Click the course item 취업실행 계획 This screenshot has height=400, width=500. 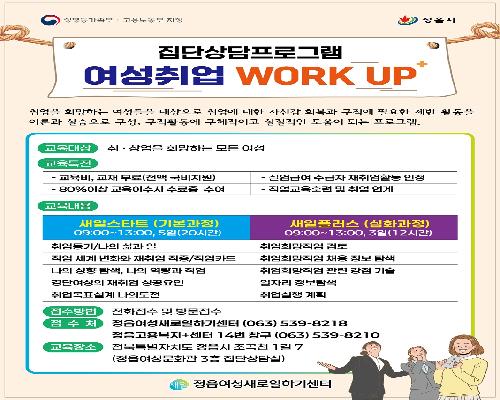(x=293, y=295)
